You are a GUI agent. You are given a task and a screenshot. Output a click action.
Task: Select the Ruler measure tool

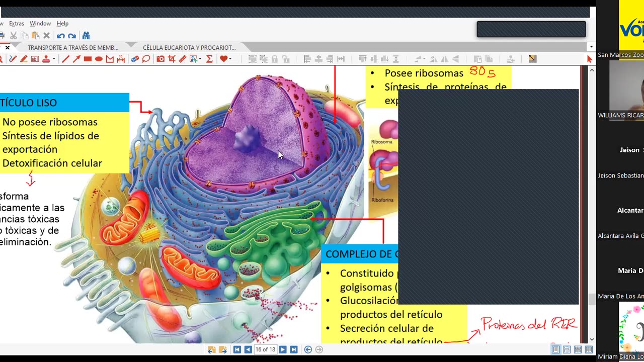(183, 59)
